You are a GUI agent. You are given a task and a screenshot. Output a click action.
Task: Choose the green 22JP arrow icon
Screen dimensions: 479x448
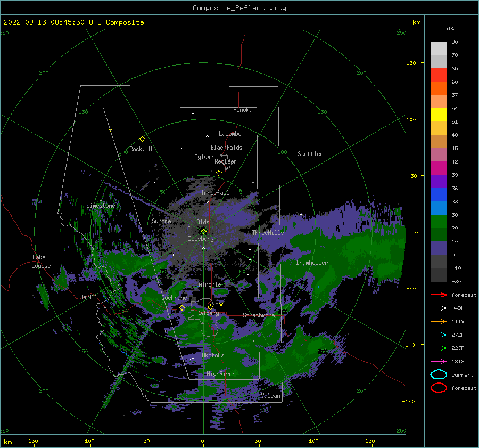(x=439, y=348)
